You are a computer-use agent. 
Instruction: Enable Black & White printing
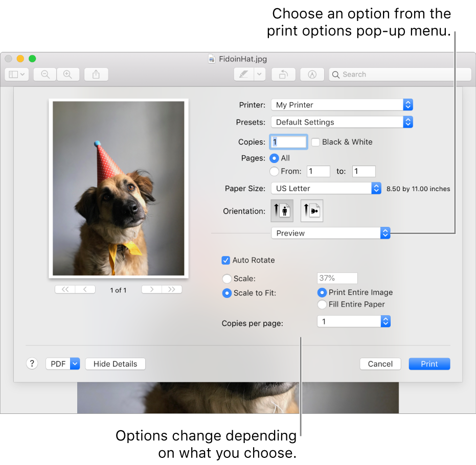pos(315,142)
